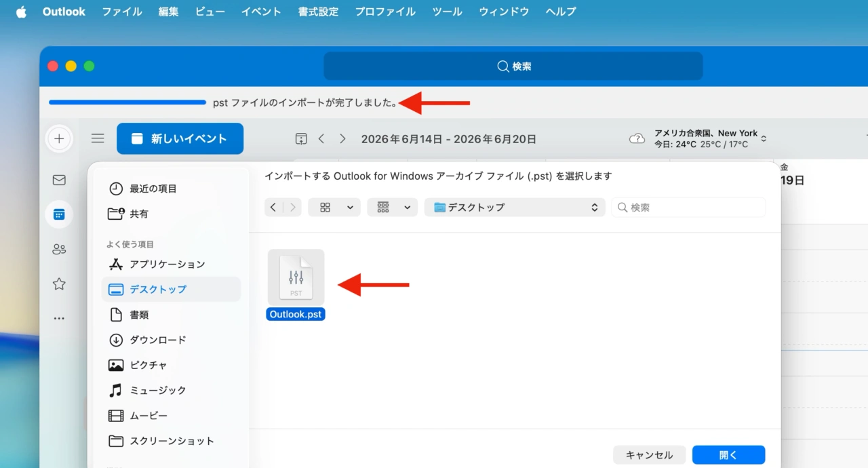Go back in file dialog
The image size is (868, 468).
point(273,207)
